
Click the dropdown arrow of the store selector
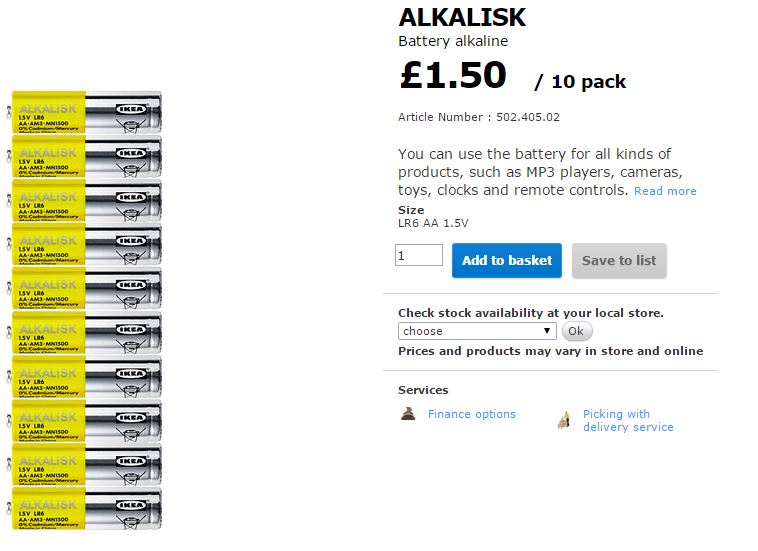547,331
